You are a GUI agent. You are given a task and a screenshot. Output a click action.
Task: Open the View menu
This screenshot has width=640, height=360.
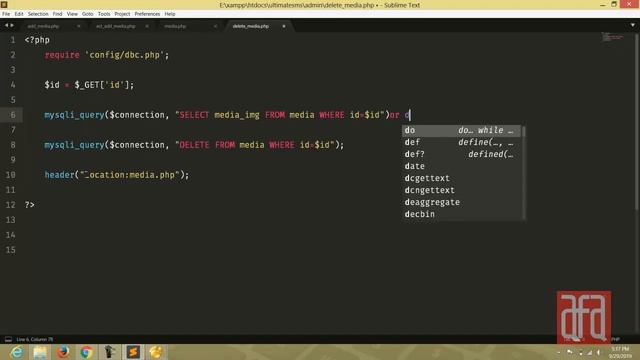[72, 14]
